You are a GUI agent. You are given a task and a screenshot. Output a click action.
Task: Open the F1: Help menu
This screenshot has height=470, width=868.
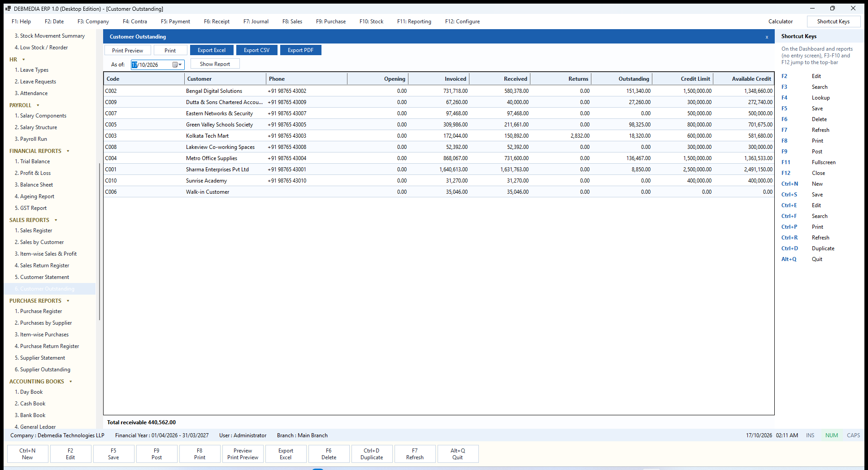point(21,22)
